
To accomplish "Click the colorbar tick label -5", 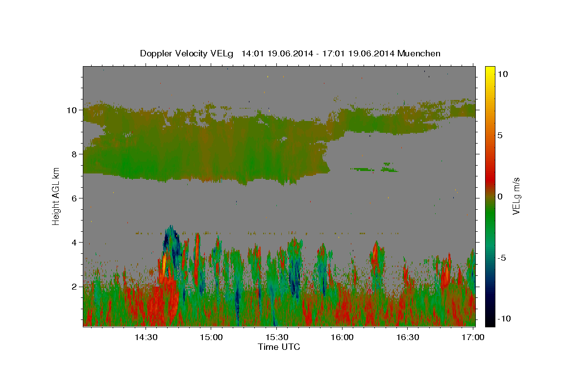I will tap(503, 258).
